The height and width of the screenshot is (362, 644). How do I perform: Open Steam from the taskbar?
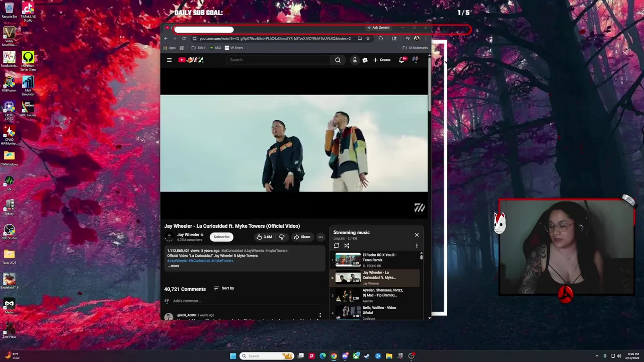pos(367,356)
